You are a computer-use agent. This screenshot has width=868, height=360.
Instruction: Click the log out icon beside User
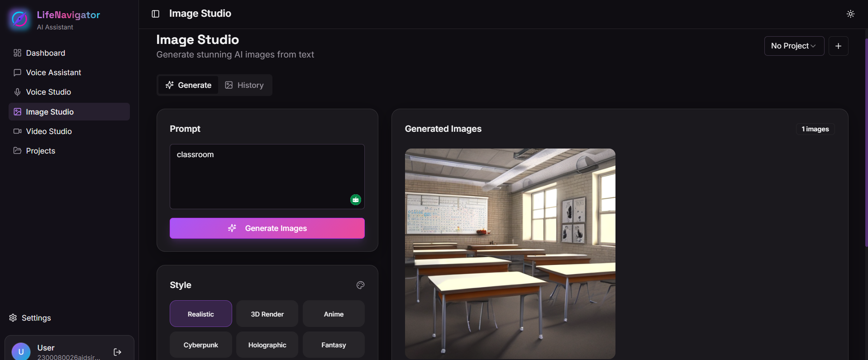click(x=117, y=352)
